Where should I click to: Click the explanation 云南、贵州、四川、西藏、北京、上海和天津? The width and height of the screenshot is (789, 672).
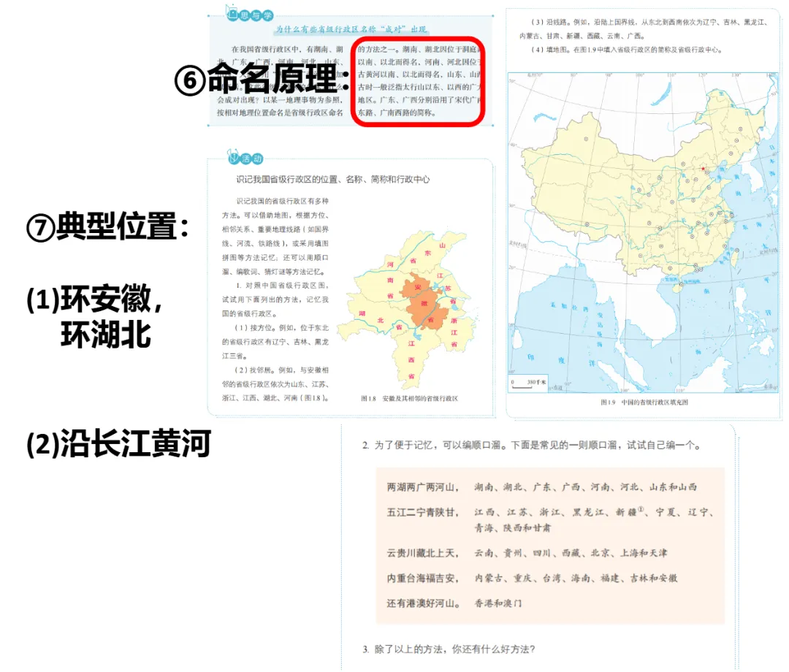[571, 553]
